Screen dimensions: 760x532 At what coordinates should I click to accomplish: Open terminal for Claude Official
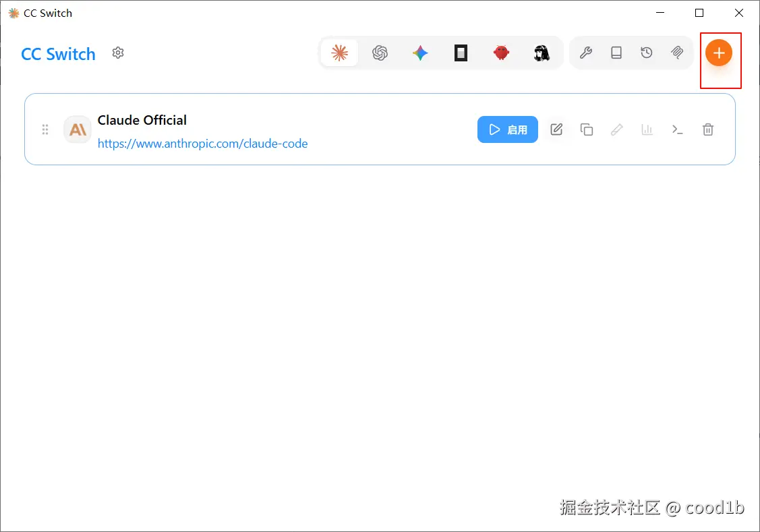click(678, 129)
